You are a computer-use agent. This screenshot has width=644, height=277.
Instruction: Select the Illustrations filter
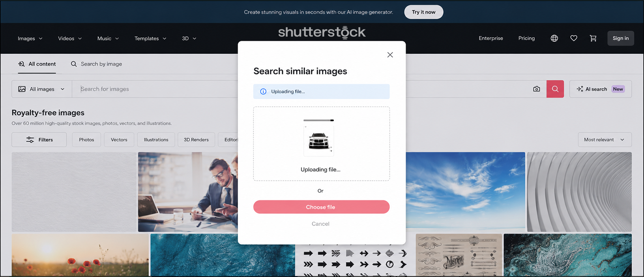click(x=156, y=139)
